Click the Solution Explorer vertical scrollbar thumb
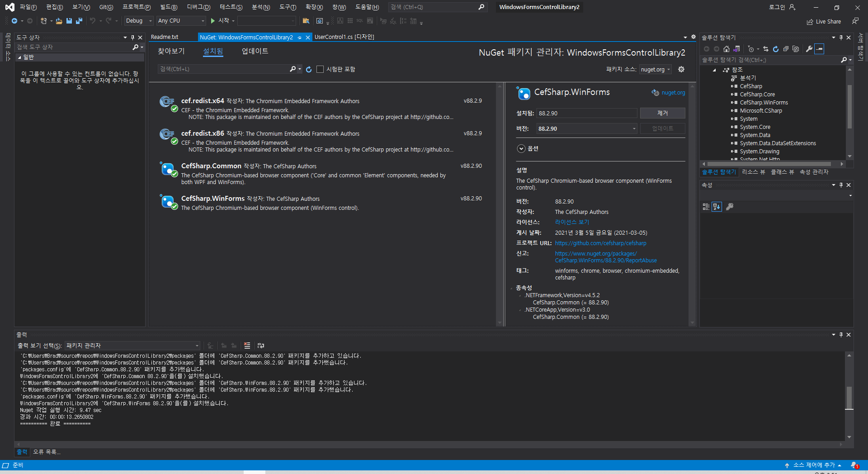 tap(849, 106)
